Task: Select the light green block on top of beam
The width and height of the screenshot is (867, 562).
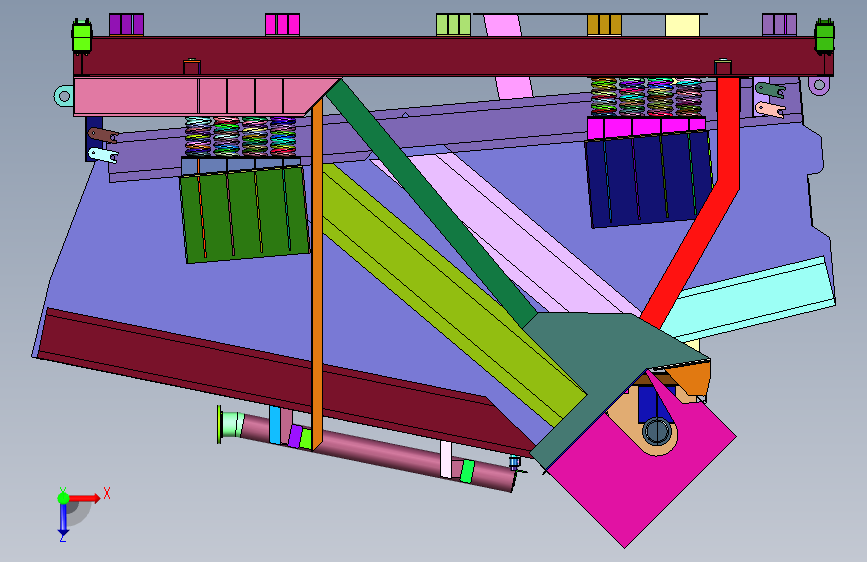Action: (453, 25)
